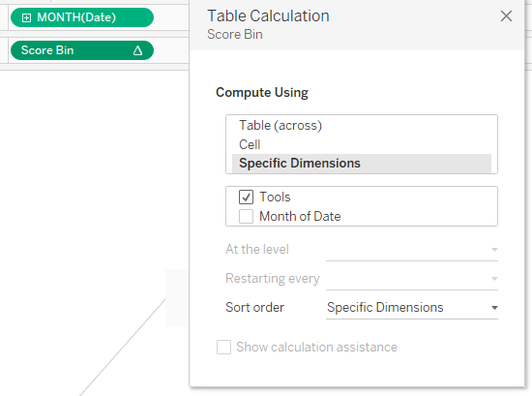Select the Score Bin pill

82,50
